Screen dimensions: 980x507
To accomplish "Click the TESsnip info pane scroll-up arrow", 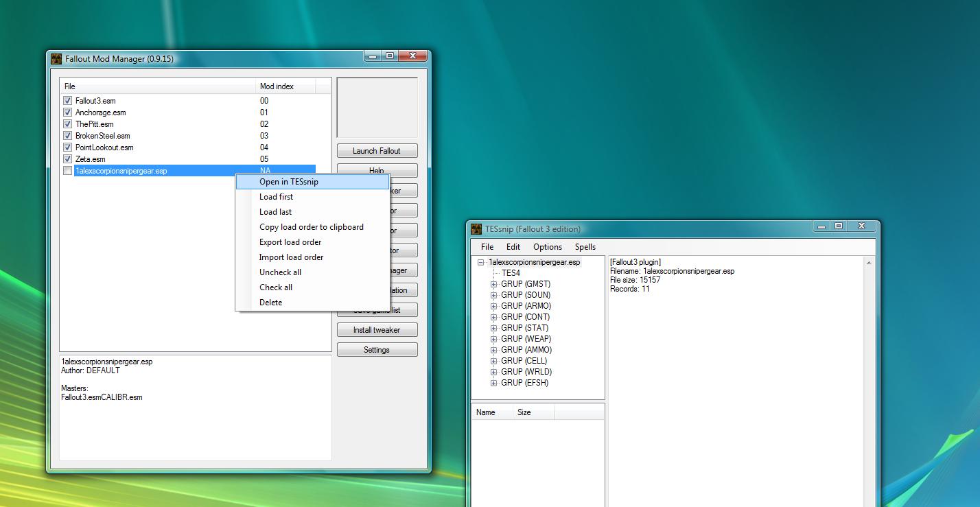I will [869, 263].
